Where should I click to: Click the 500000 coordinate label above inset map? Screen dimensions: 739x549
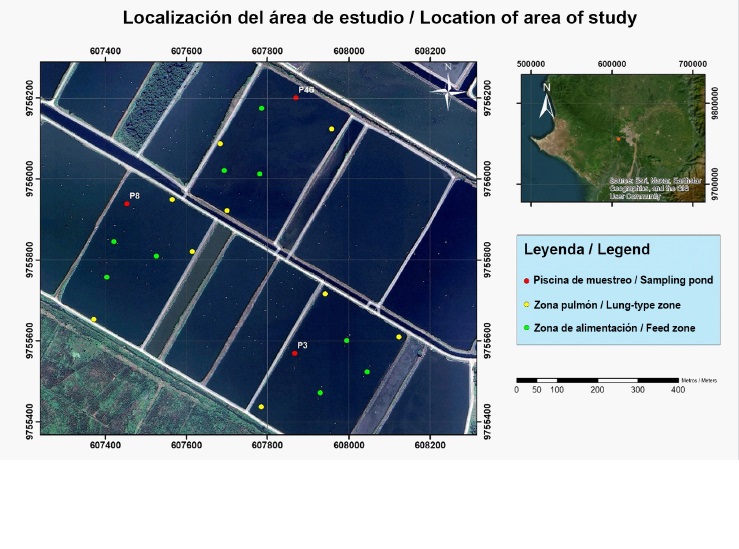point(530,62)
